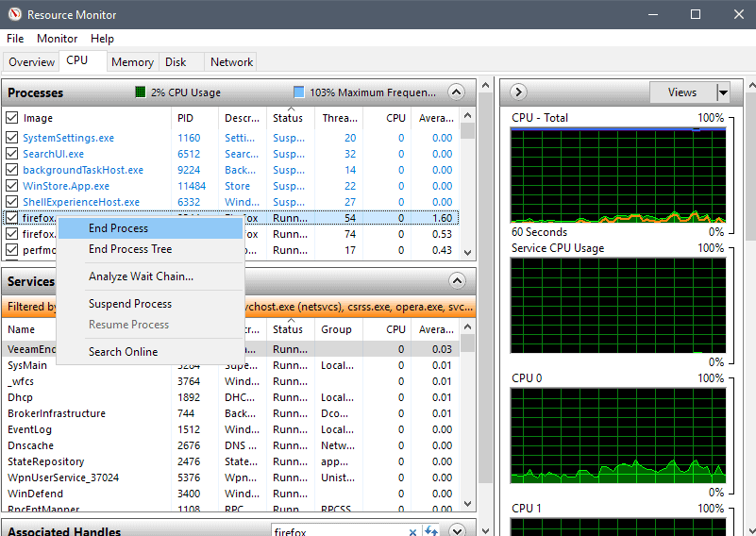
Task: Toggle the select-all Image header checkbox
Action: 12,118
